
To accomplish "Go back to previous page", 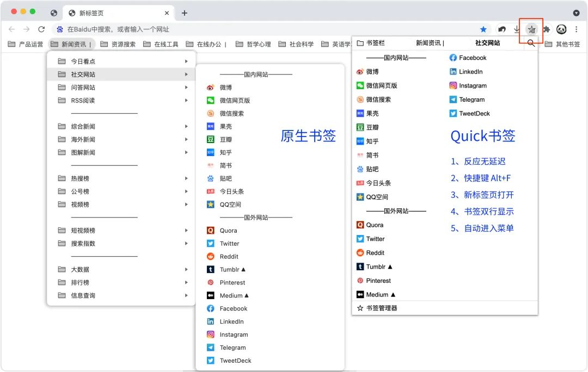I will click(11, 29).
